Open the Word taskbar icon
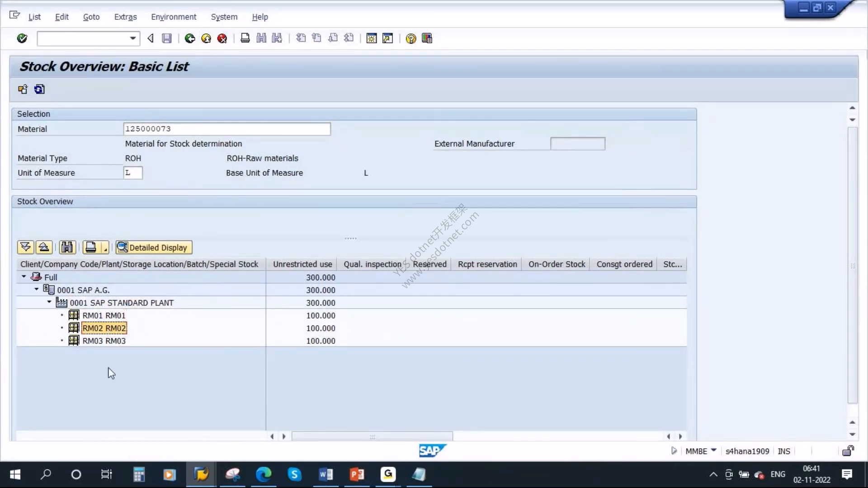Viewport: 868px width, 488px height. (325, 474)
